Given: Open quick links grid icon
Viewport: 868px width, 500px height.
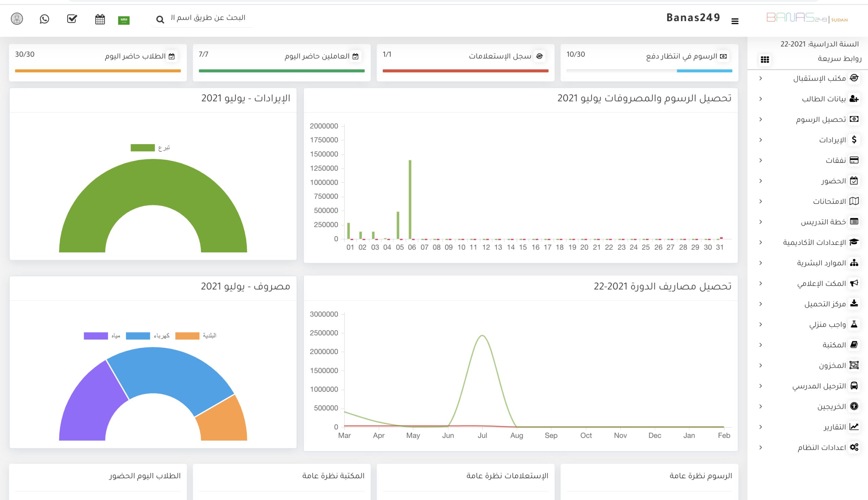Looking at the screenshot, I should [x=765, y=59].
